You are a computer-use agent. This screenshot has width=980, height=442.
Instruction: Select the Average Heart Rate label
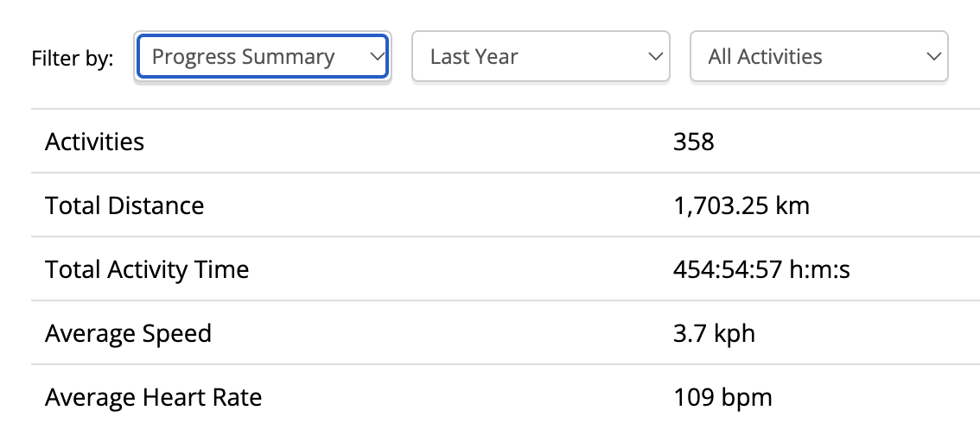click(x=153, y=397)
